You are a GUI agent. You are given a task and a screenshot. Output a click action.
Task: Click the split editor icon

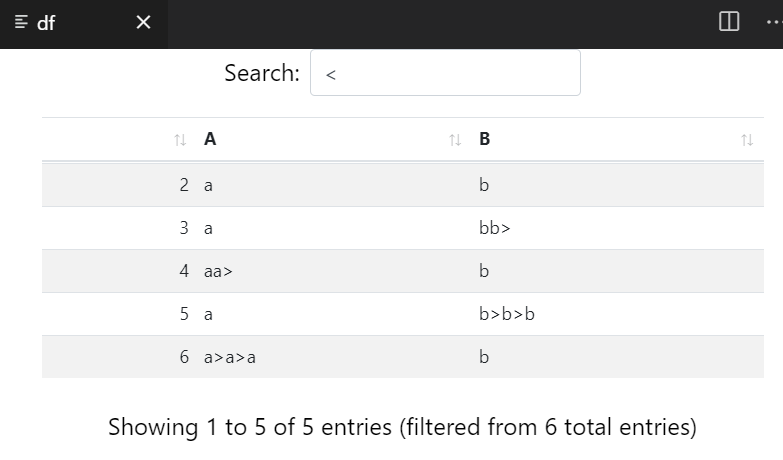click(729, 21)
